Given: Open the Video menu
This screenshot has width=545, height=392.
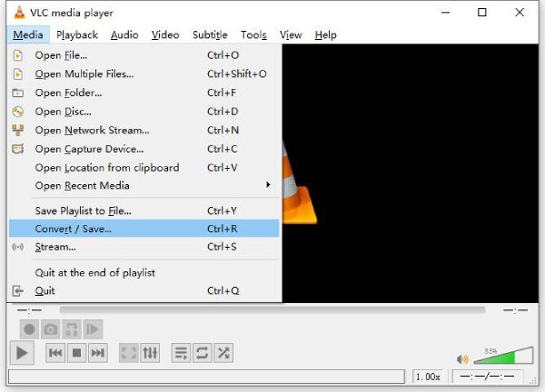Looking at the screenshot, I should (x=165, y=34).
